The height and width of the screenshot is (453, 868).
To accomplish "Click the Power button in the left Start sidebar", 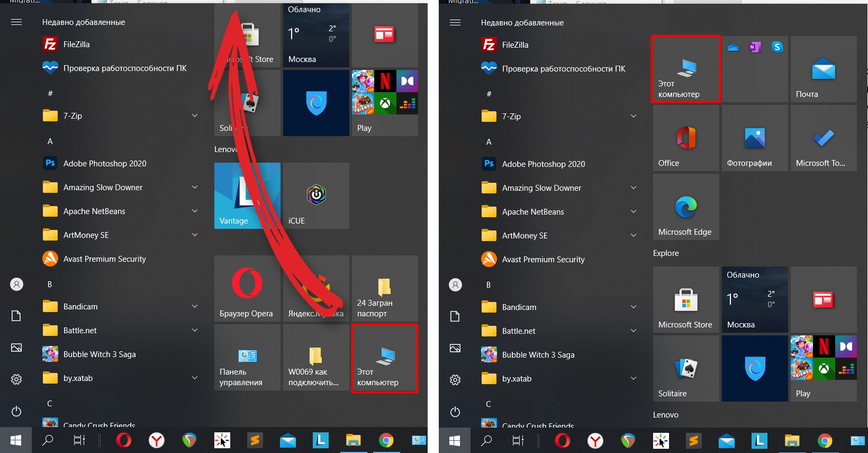I will [x=16, y=411].
